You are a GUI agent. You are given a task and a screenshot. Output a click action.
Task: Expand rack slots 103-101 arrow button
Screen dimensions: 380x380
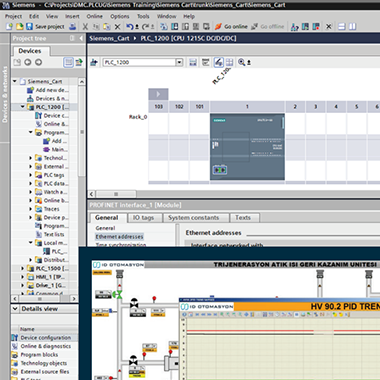pos(158,94)
